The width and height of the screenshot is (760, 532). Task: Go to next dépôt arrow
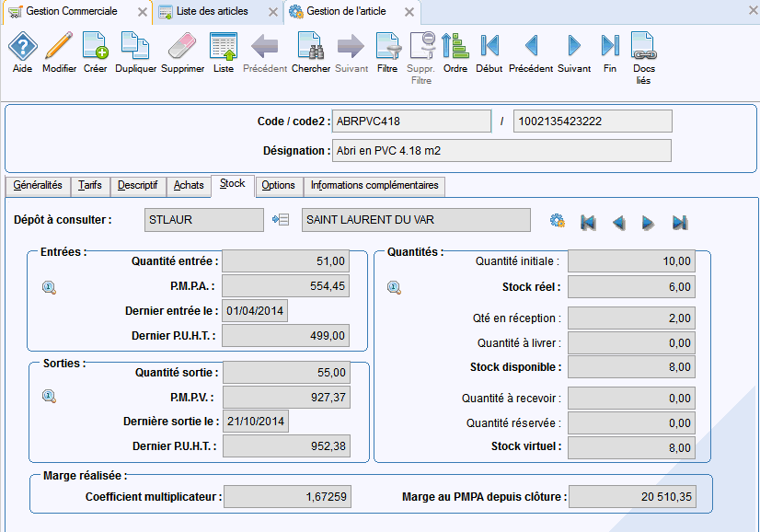point(648,223)
